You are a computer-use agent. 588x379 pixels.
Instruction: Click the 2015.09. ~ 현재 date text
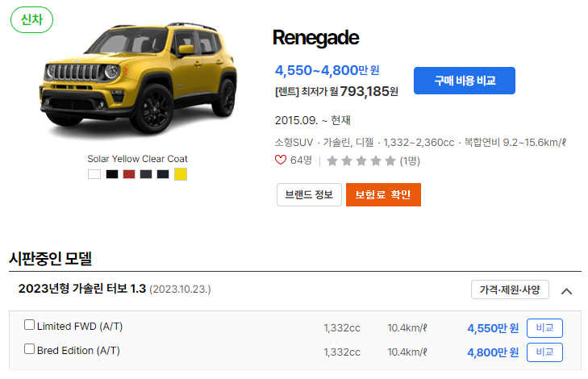tap(312, 120)
